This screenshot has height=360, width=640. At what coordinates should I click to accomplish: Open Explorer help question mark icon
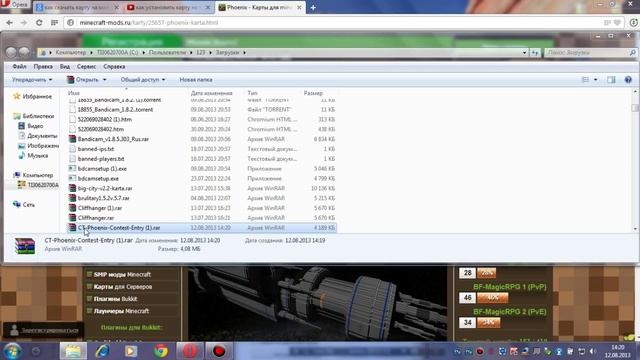pos(628,80)
